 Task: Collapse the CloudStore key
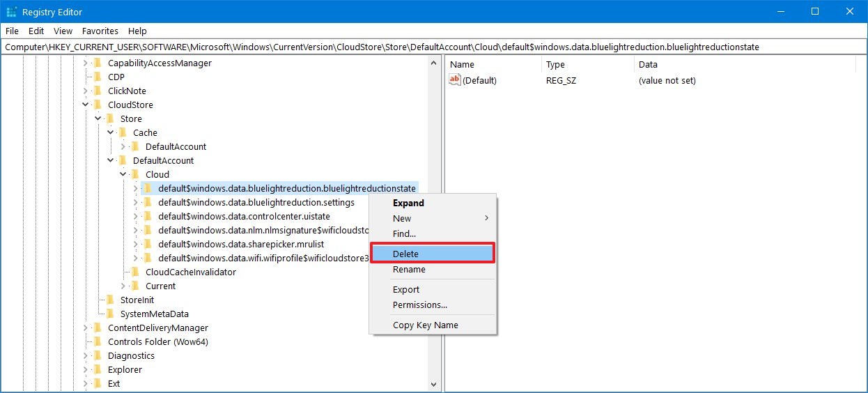(86, 105)
